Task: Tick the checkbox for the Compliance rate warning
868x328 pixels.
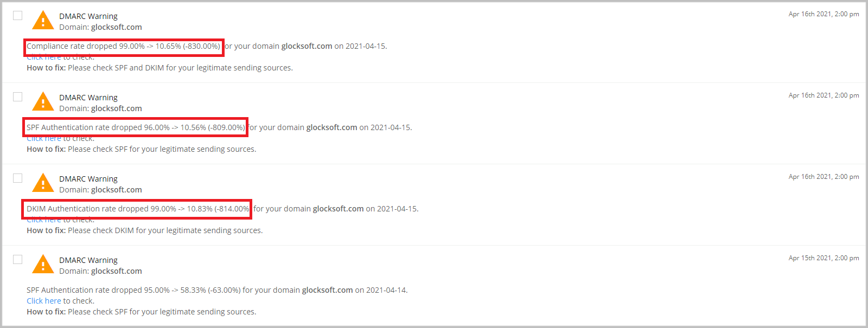Action: click(x=18, y=15)
